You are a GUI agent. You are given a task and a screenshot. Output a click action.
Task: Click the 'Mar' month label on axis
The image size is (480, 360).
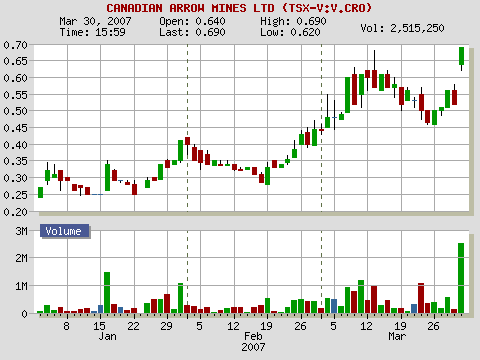click(397, 337)
